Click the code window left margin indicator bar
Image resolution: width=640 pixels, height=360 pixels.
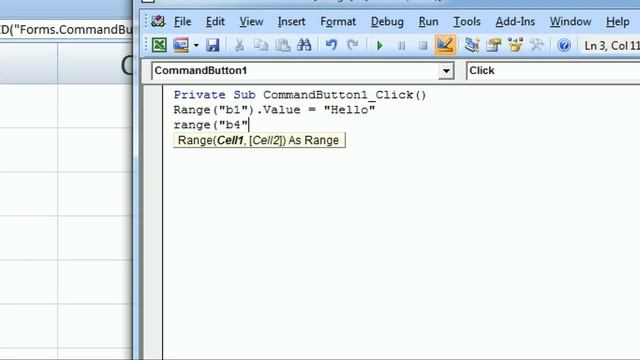click(153, 222)
